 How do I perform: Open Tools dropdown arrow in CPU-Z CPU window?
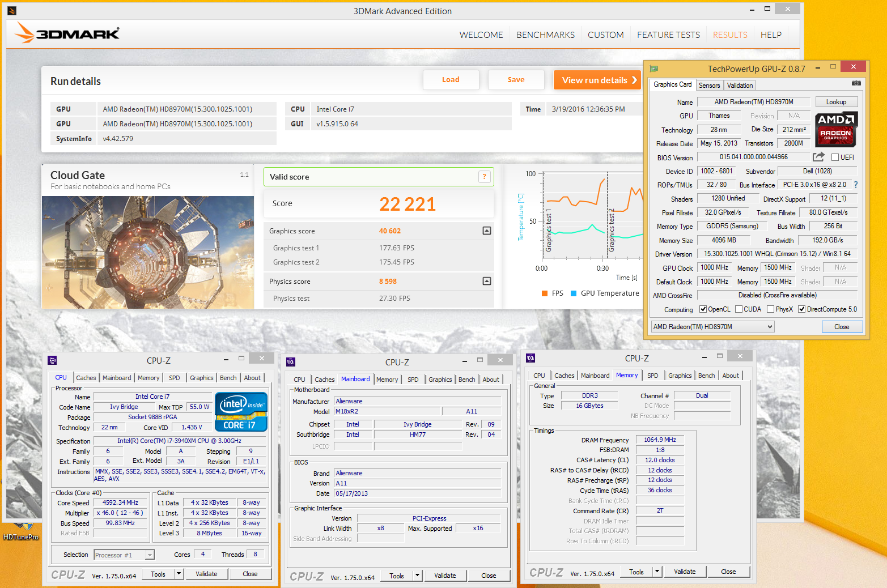point(179,574)
